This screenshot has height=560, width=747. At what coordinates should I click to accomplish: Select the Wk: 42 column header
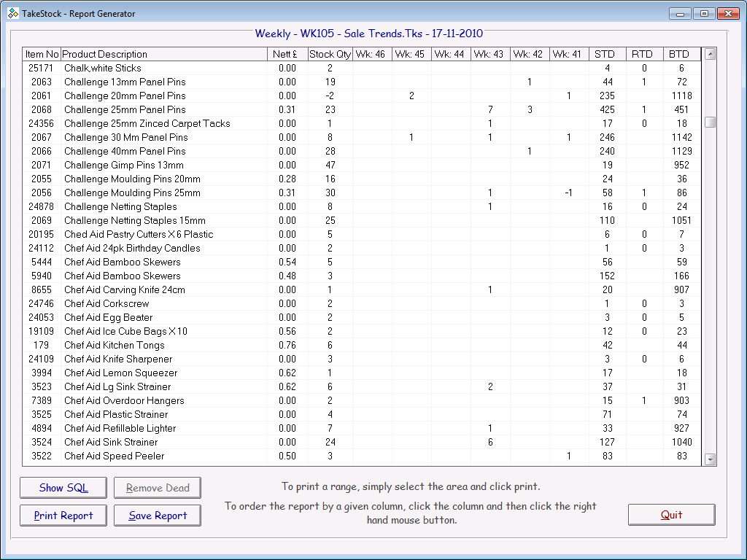pos(530,54)
